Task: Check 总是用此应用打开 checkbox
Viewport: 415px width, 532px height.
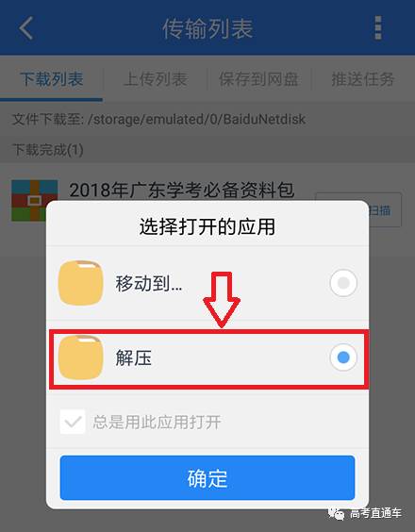Action: [73, 422]
